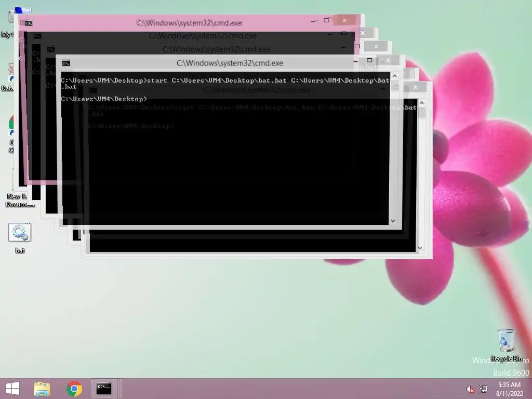The height and width of the screenshot is (399, 532).
Task: Close the third cmd window with X
Action: coord(376,46)
